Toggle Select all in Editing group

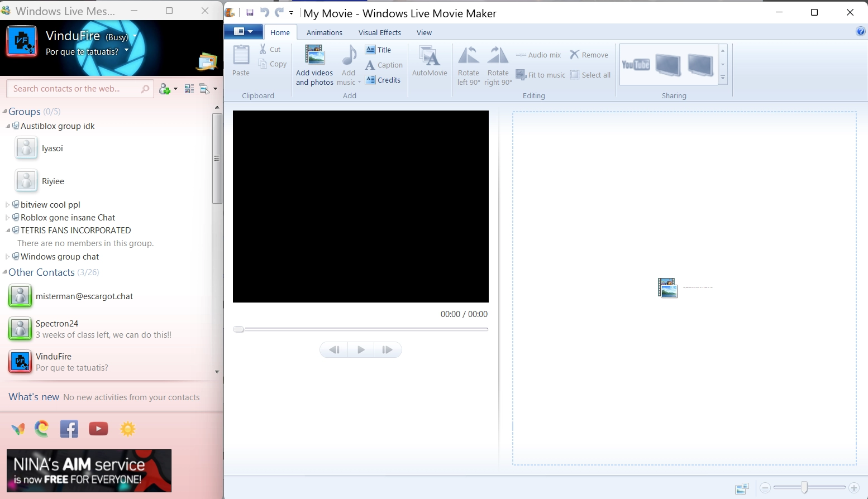coord(590,75)
